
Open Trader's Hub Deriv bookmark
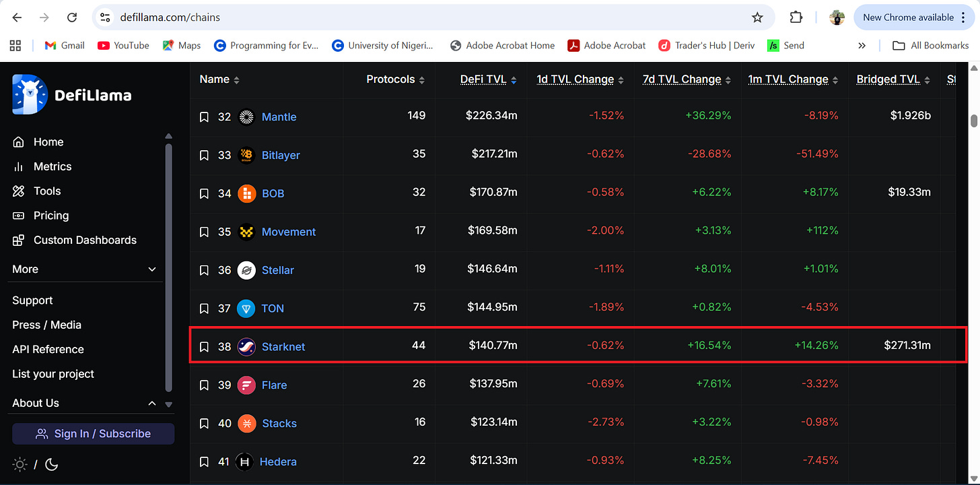pyautogui.click(x=706, y=46)
